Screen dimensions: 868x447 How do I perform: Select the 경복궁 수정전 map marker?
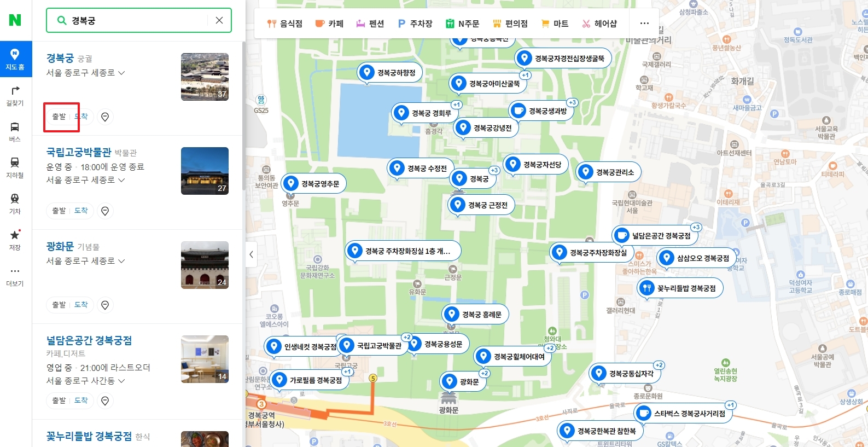[421, 169]
